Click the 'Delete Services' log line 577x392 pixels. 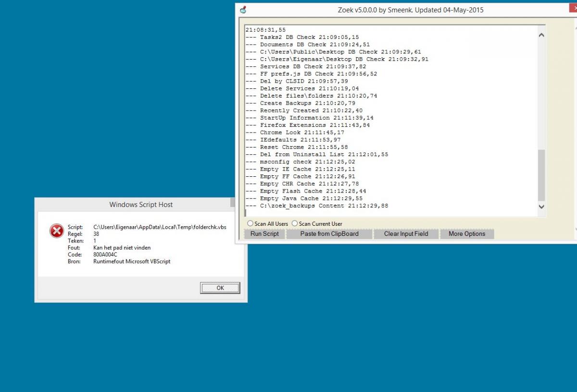pos(302,88)
